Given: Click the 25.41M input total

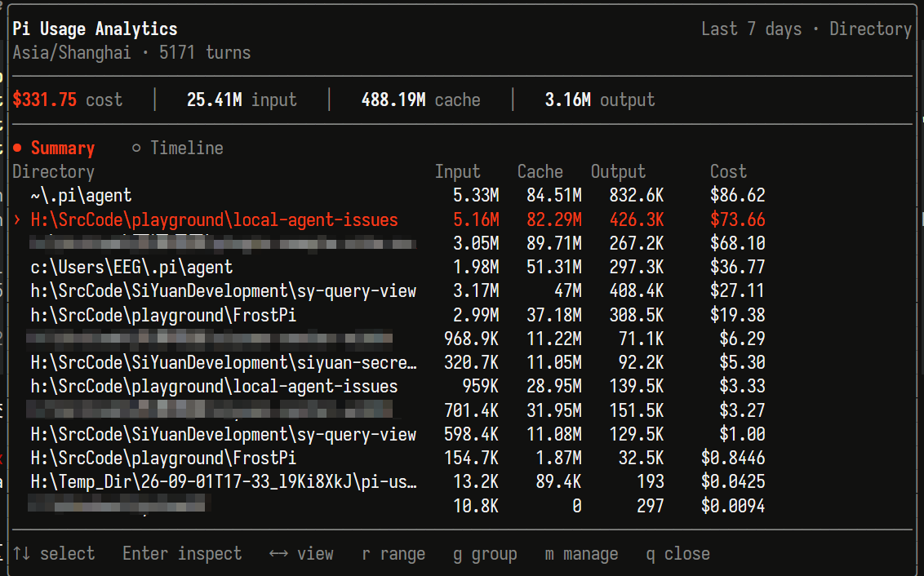Looking at the screenshot, I should pos(215,100).
